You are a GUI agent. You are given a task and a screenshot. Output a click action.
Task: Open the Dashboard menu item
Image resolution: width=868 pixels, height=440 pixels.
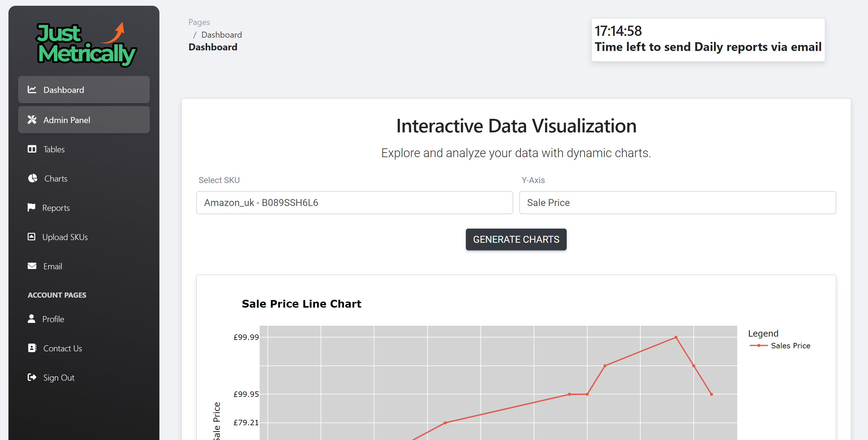click(84, 90)
